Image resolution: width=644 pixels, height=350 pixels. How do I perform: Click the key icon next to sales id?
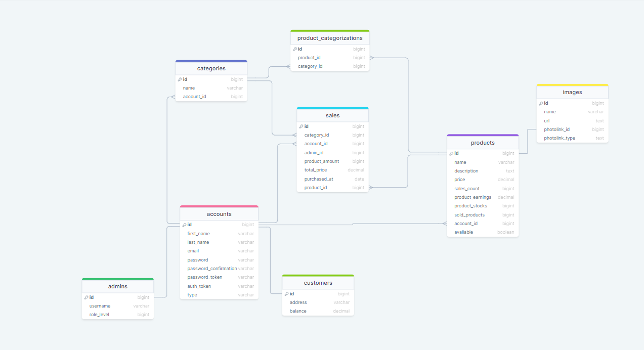pos(302,126)
